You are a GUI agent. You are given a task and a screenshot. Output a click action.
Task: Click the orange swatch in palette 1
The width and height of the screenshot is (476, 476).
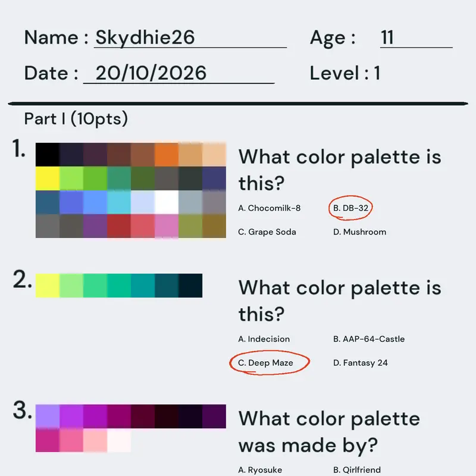167,155
